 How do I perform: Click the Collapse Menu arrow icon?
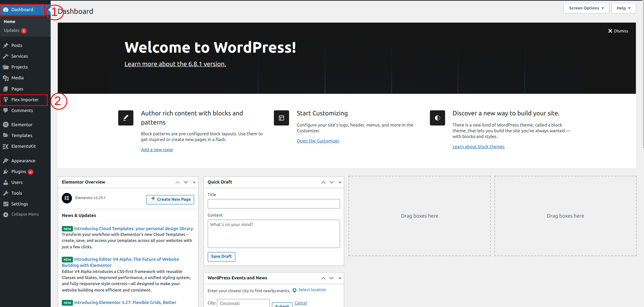6,215
